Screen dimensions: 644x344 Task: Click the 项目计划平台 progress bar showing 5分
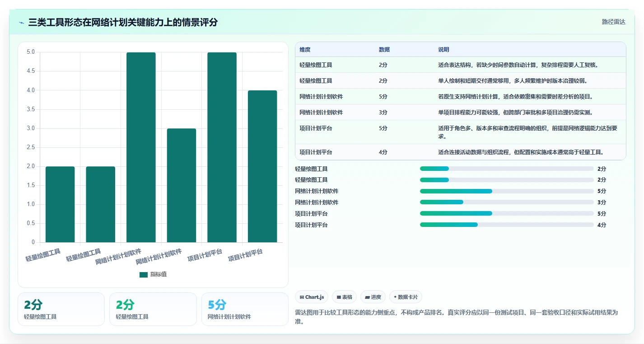(507, 213)
